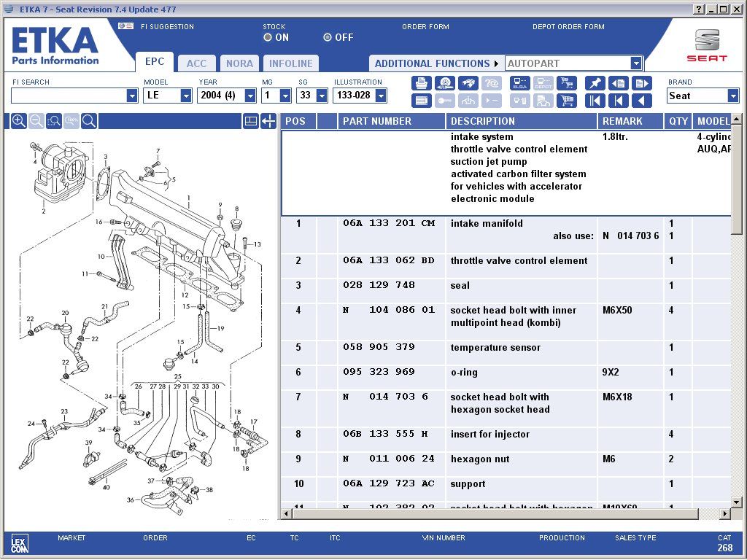747x560 pixels.
Task: Click inside the FI SEARCH input field
Action: 69,96
